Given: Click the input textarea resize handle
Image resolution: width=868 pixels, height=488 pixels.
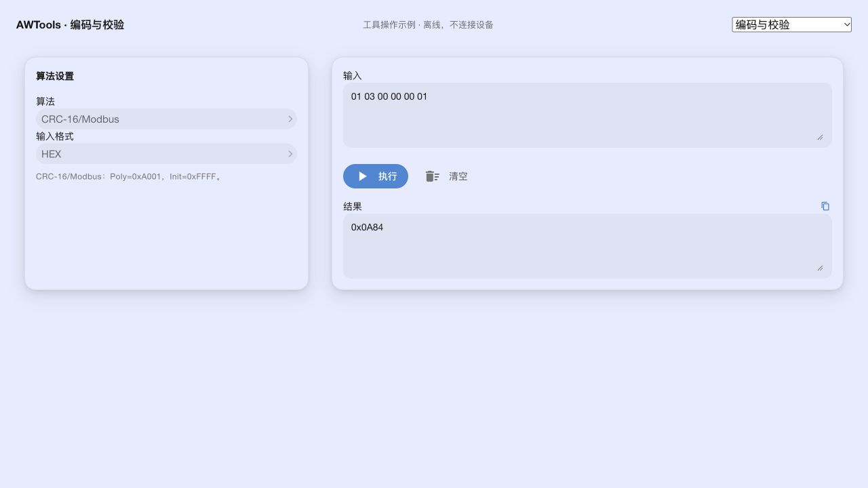Looking at the screenshot, I should pyautogui.click(x=820, y=137).
